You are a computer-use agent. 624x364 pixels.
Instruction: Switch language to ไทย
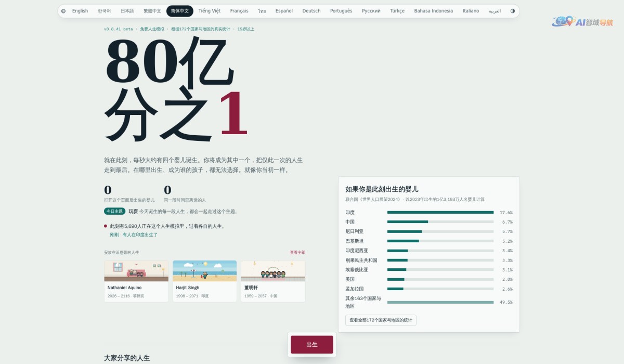262,11
